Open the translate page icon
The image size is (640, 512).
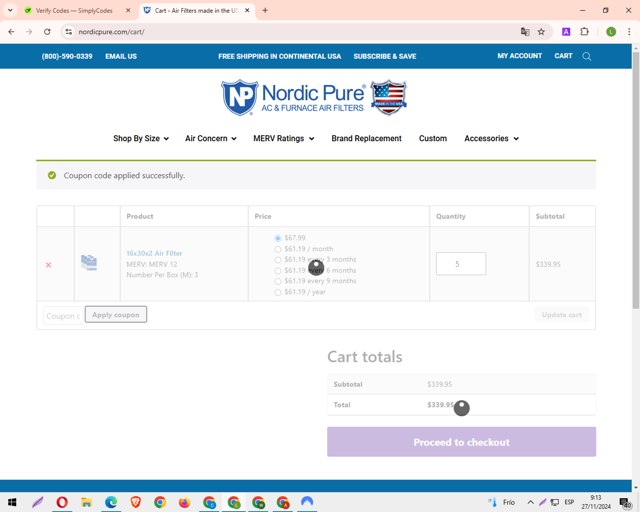525,32
